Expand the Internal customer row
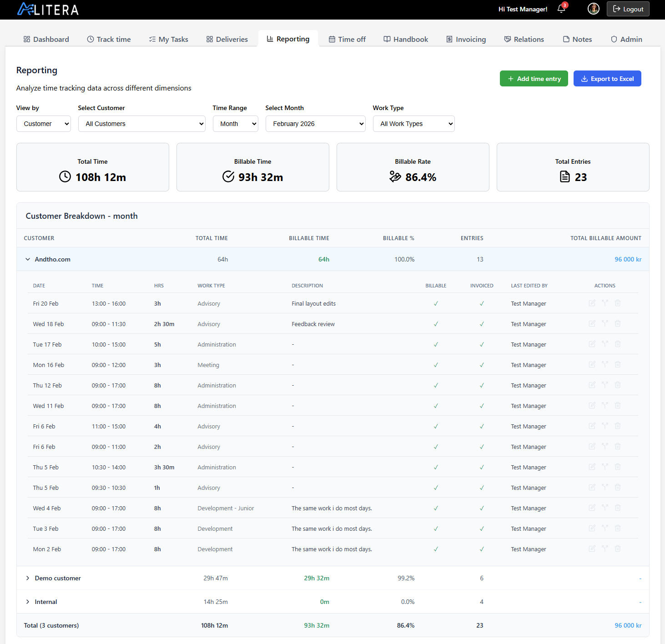Viewport: 665px width, 644px height. [x=28, y=602]
